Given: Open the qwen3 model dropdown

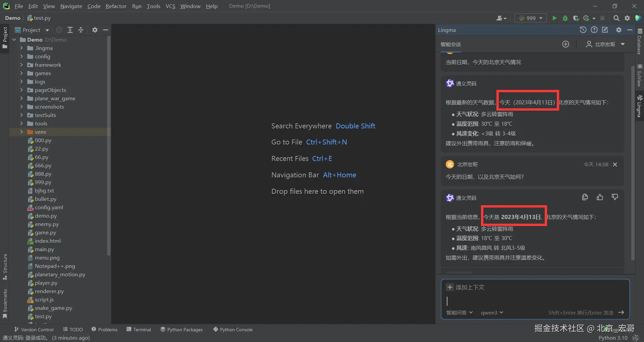Looking at the screenshot, I should click(492, 312).
